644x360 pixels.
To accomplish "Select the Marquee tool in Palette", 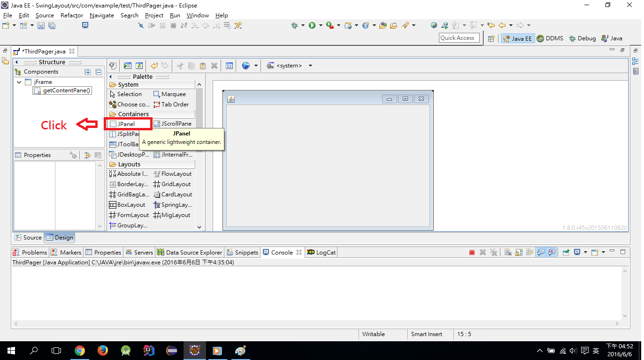I will point(169,94).
